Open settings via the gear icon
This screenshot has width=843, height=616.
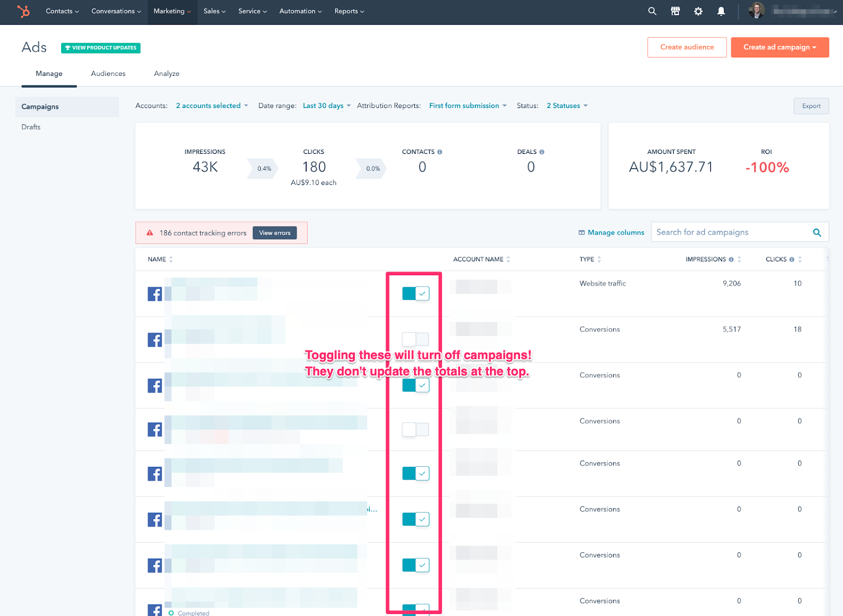point(698,11)
